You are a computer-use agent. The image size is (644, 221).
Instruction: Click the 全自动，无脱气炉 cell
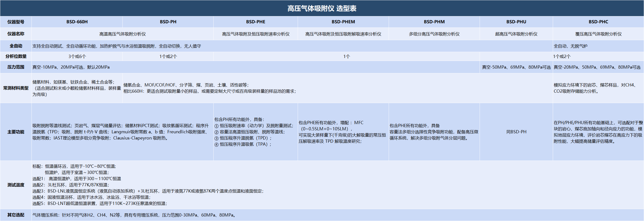point(598,46)
